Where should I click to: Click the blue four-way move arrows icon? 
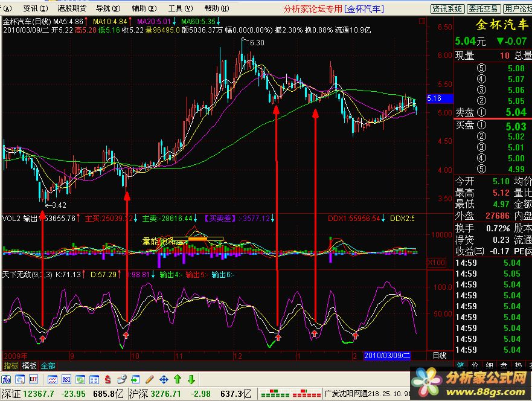tap(164, 379)
